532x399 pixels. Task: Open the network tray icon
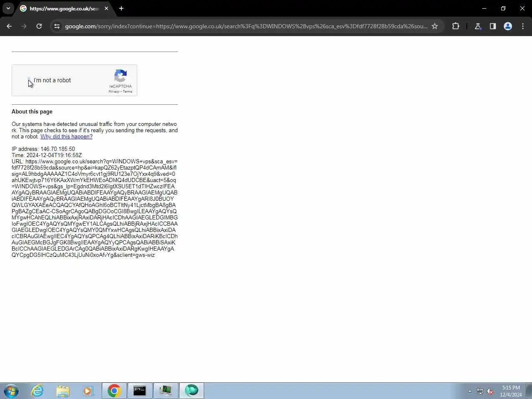[480, 391]
